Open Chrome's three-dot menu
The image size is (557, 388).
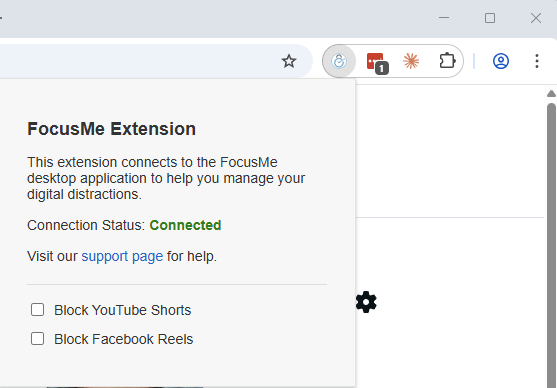pyautogui.click(x=537, y=61)
